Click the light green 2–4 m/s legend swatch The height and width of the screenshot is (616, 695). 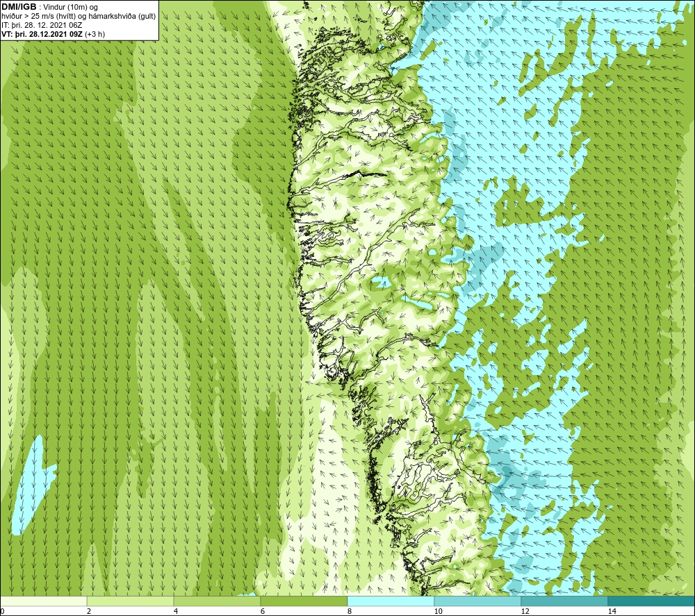(131, 601)
